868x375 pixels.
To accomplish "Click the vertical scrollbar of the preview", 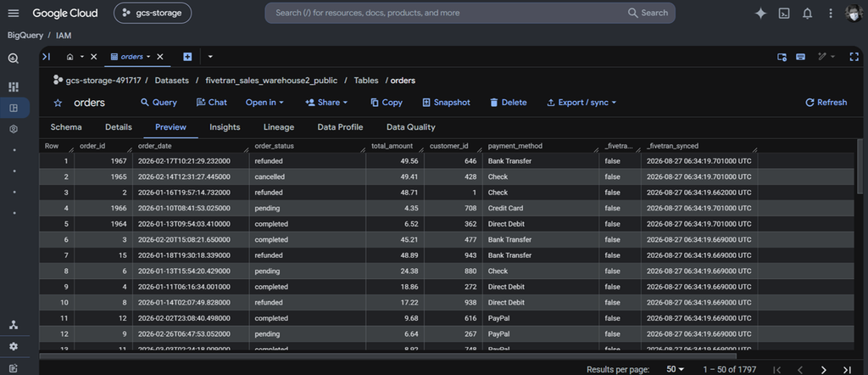I will 860,166.
